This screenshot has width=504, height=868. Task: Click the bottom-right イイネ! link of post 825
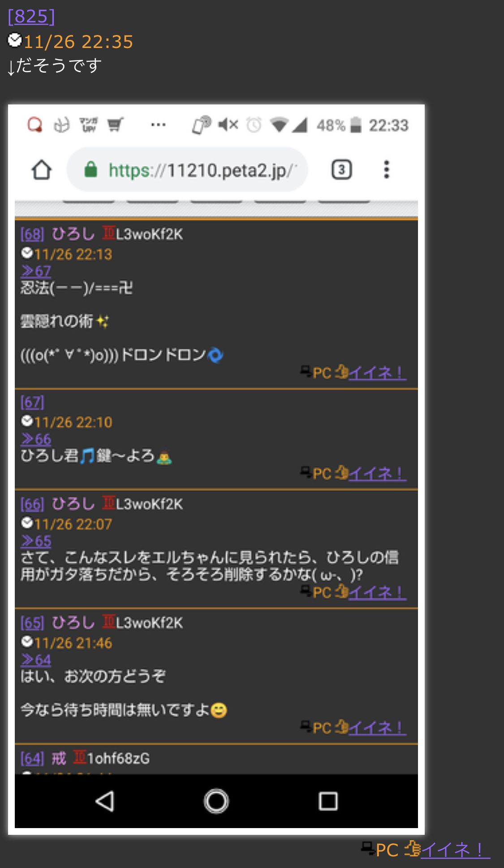[456, 850]
